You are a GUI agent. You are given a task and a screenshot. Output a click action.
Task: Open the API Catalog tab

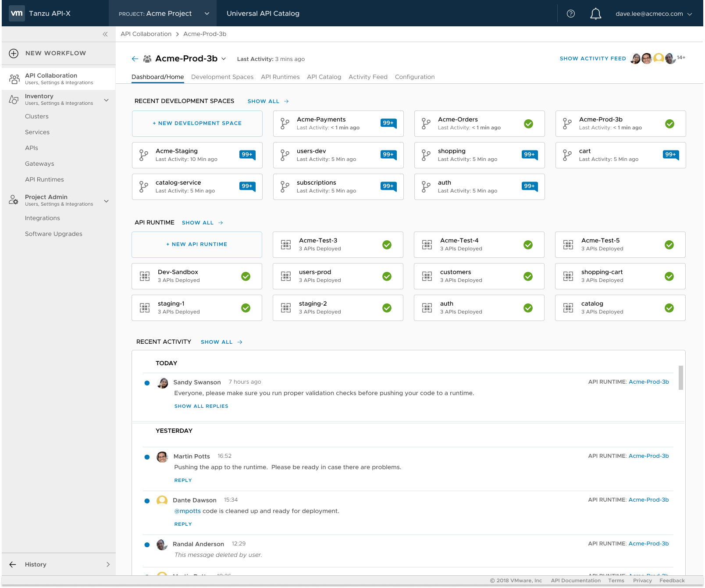[x=324, y=77]
